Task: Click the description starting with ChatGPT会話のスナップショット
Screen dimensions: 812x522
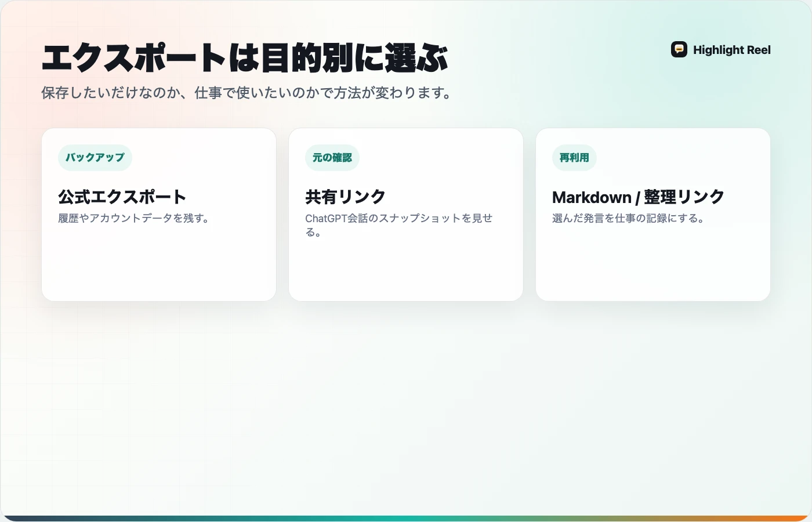Action: (399, 225)
